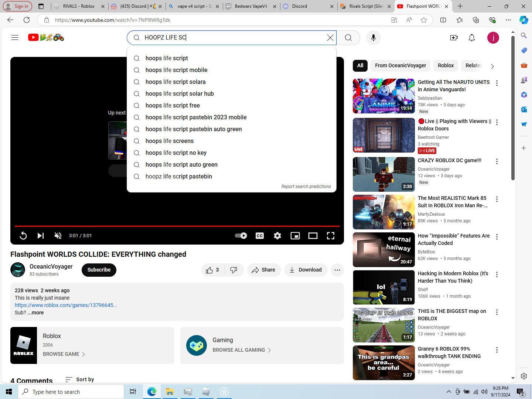Show more chips with right arrow
532x399 pixels.
click(492, 66)
